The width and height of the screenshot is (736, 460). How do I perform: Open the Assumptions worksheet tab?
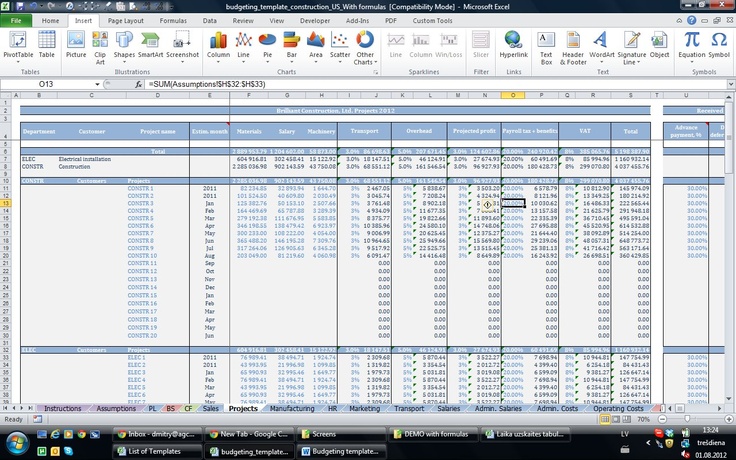click(x=115, y=409)
